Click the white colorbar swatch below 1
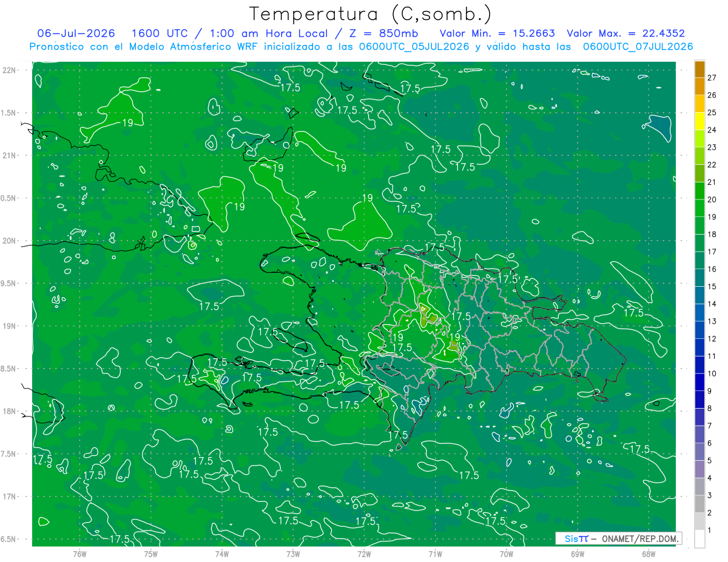Screen dimensions: 728x562 pyautogui.click(x=699, y=539)
